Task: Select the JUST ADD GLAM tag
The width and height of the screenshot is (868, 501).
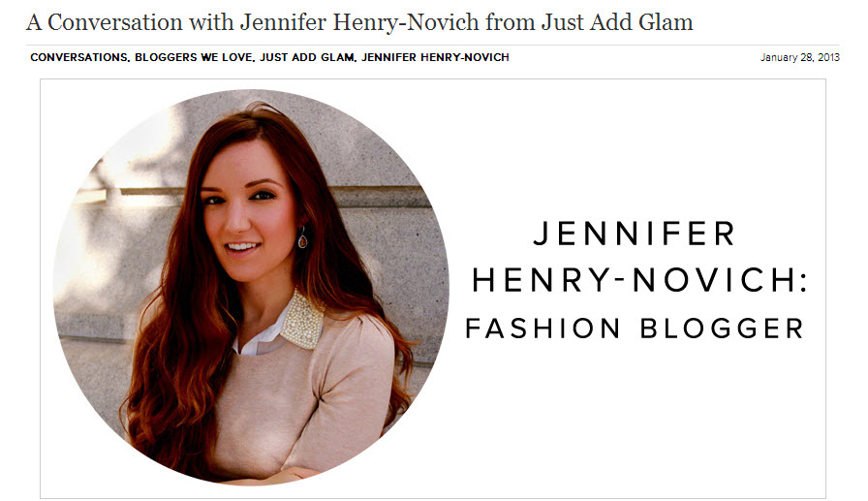Action: click(x=307, y=57)
